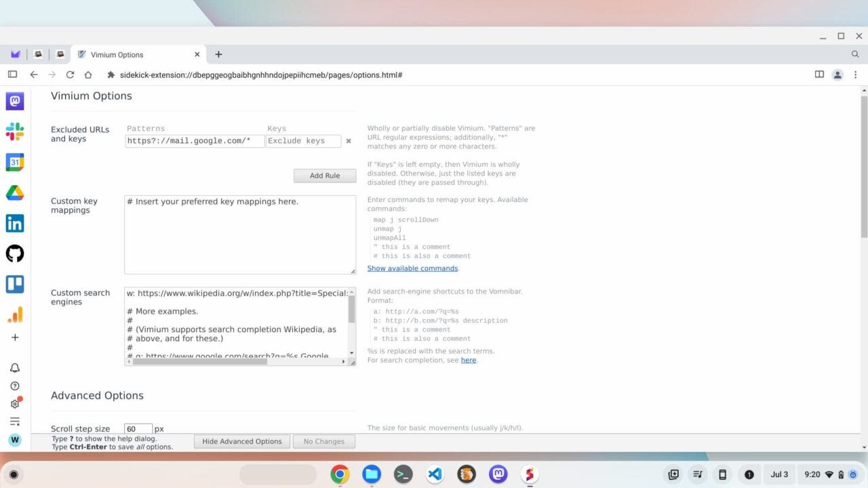The image size is (868, 488).
Task: Open the sidebar help icon
Action: pos(15,386)
